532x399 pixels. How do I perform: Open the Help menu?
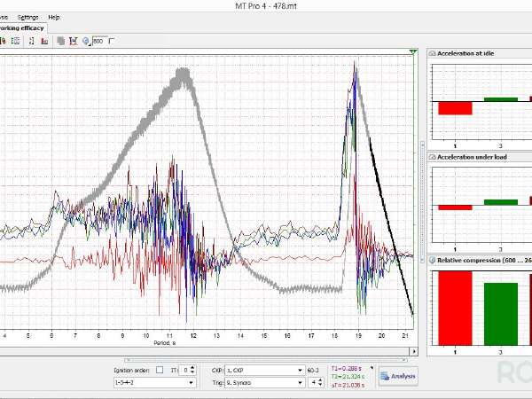pyautogui.click(x=53, y=18)
